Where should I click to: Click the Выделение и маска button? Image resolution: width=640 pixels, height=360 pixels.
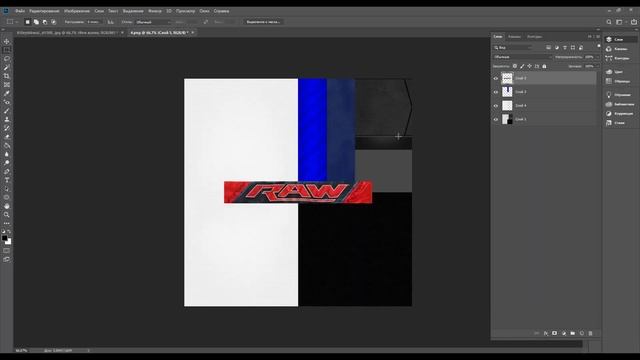pos(263,22)
